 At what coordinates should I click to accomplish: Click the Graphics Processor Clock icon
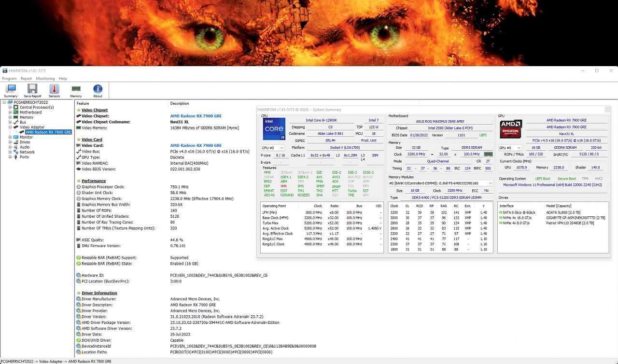(79, 187)
